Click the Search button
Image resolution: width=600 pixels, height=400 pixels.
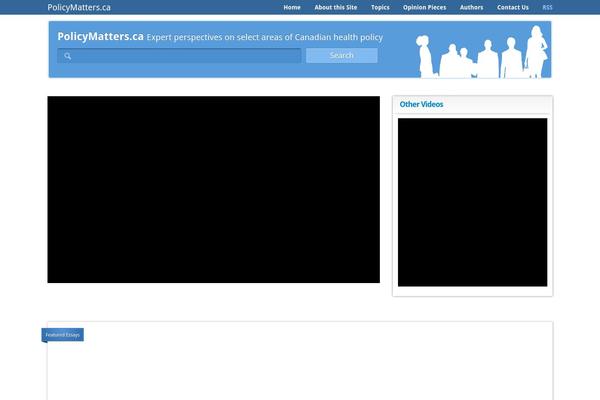point(342,56)
